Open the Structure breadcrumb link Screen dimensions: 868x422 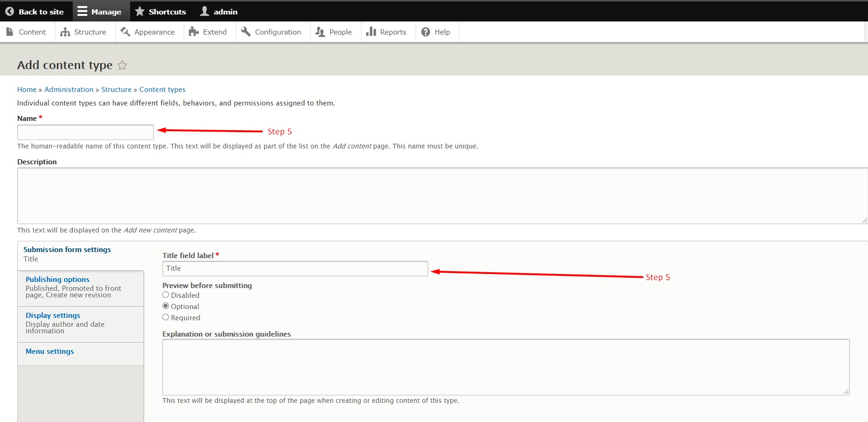click(x=117, y=90)
